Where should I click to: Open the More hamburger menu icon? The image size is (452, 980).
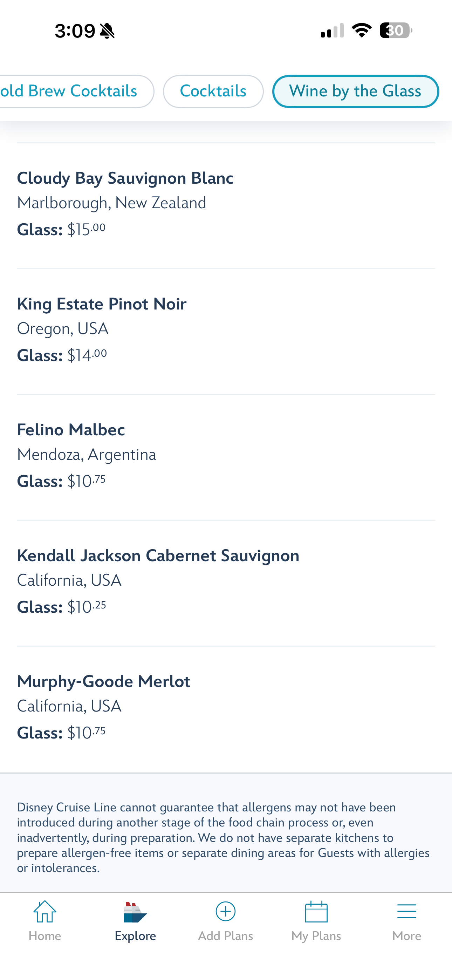pos(406,912)
